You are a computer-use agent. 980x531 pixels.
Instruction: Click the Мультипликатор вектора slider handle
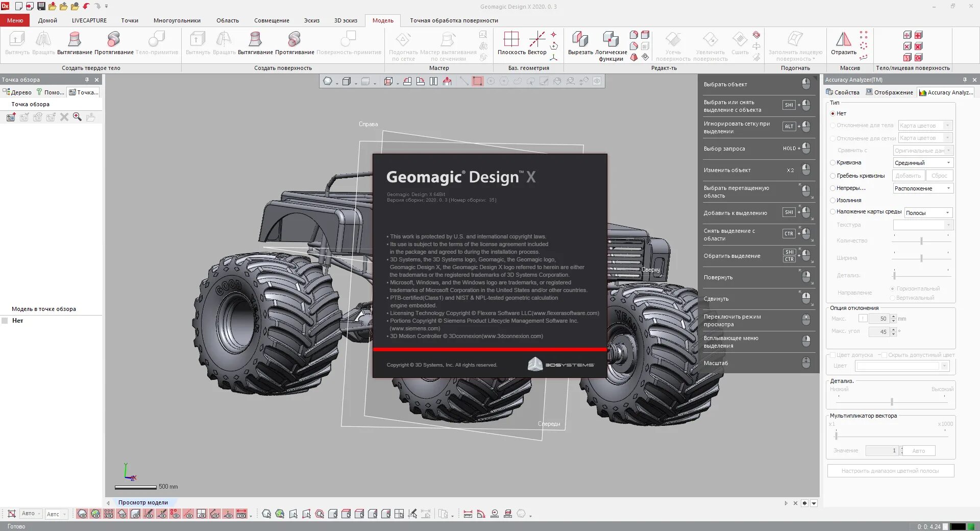(x=836, y=436)
